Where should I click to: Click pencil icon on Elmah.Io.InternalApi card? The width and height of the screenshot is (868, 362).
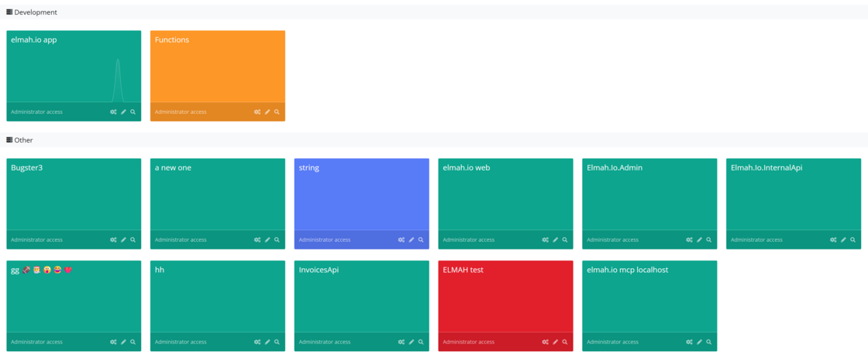pyautogui.click(x=843, y=240)
